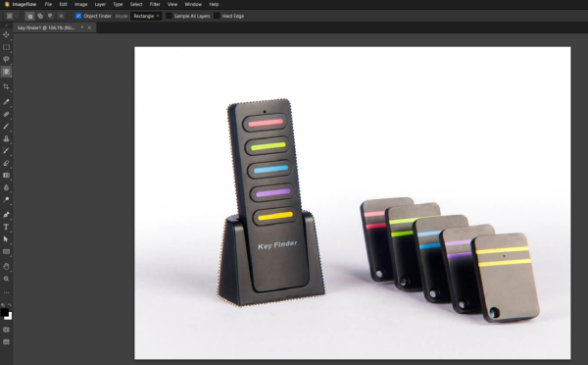The image size is (588, 365).
Task: Select the Brush tool
Action: coord(6,127)
